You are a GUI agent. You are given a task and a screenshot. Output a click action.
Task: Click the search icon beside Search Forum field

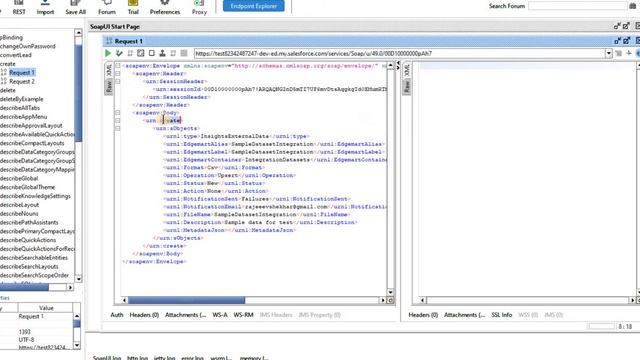[633, 6]
